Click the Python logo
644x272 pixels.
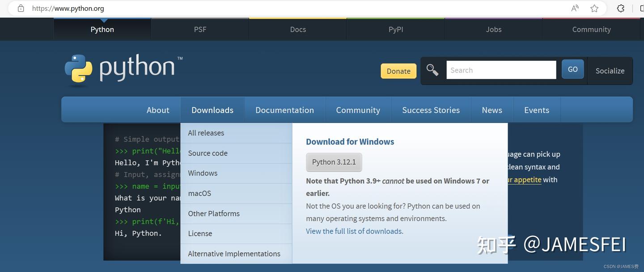click(79, 68)
